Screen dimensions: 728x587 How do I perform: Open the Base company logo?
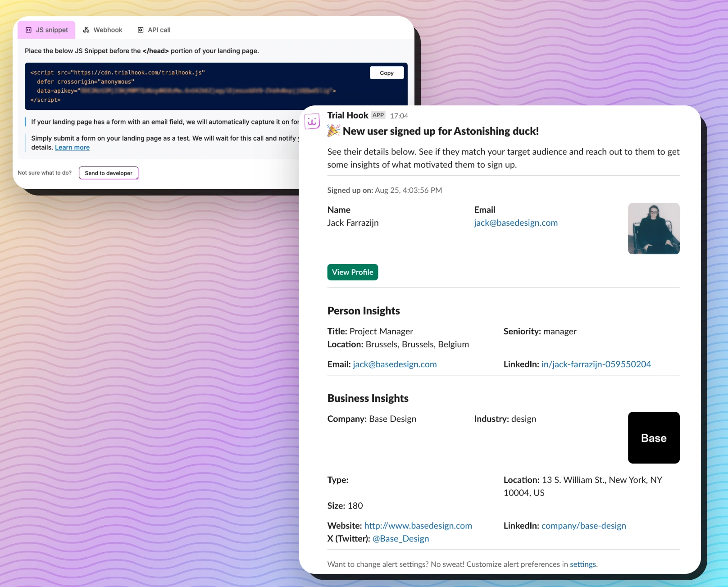653,437
